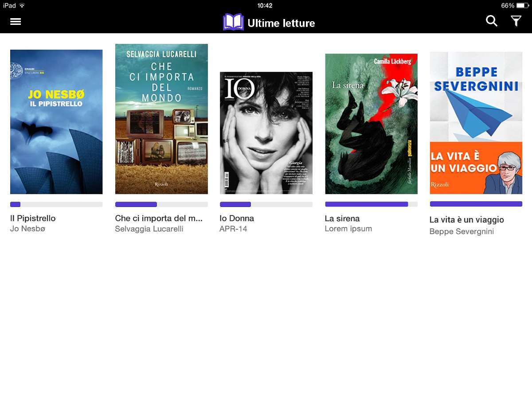532x399 pixels.
Task: Tap the 10:42 clock in status bar
Action: point(265,6)
